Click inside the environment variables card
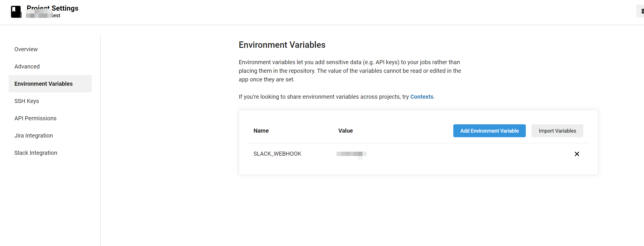 [x=417, y=167]
